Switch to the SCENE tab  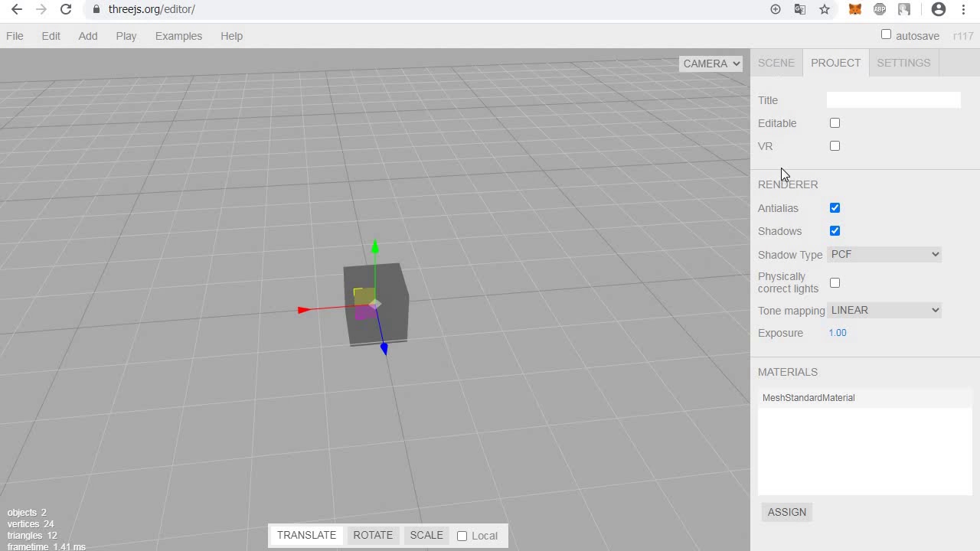(x=776, y=63)
